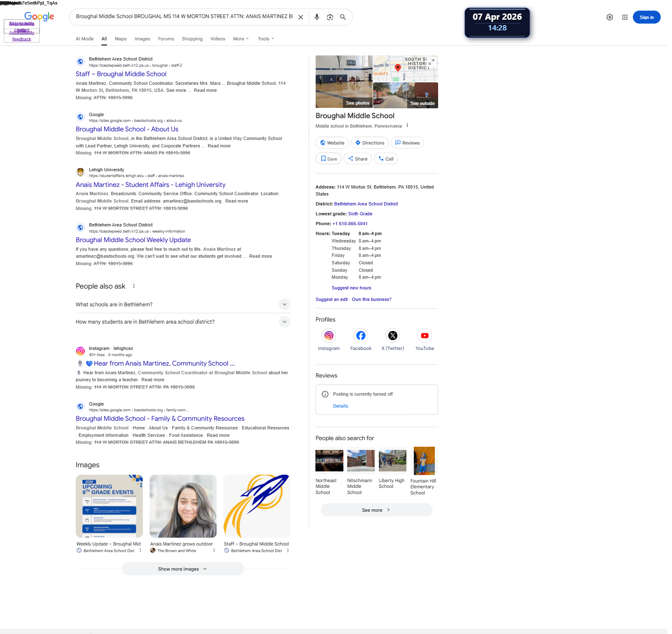Click the Reviews button
672x634 pixels.
point(407,143)
